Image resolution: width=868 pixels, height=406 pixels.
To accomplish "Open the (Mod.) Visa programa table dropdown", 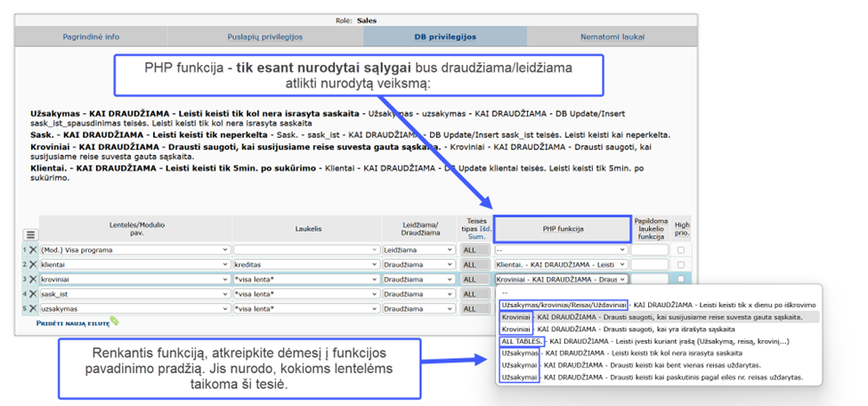I will pos(134,250).
